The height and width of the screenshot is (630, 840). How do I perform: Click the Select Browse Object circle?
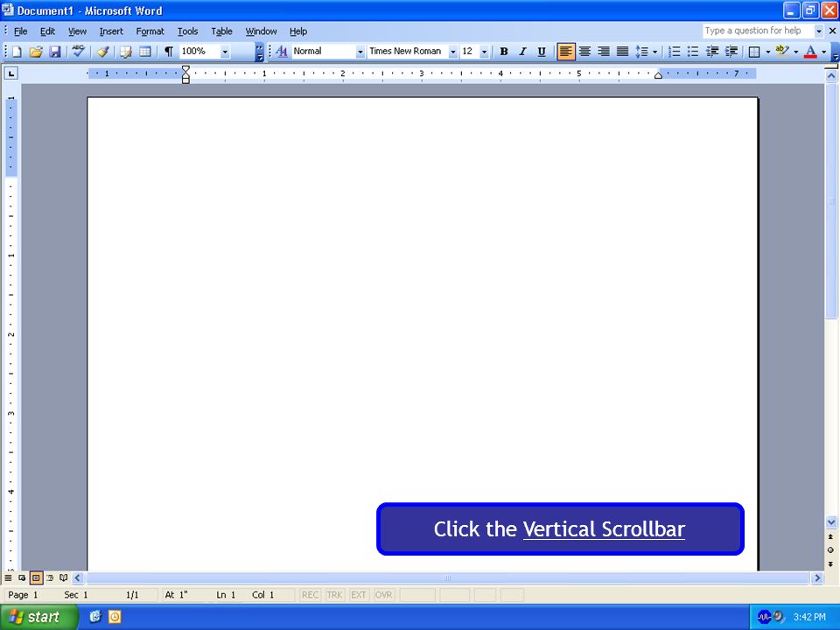point(830,550)
